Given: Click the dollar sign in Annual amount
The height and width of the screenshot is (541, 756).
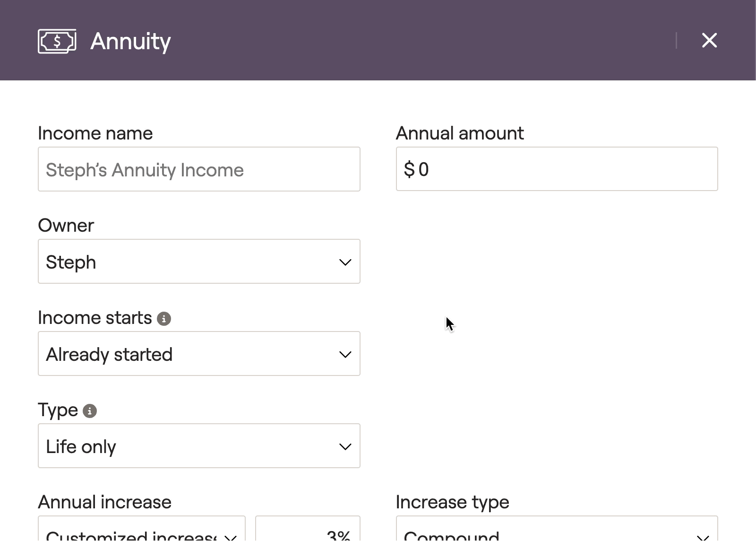Looking at the screenshot, I should 409,169.
